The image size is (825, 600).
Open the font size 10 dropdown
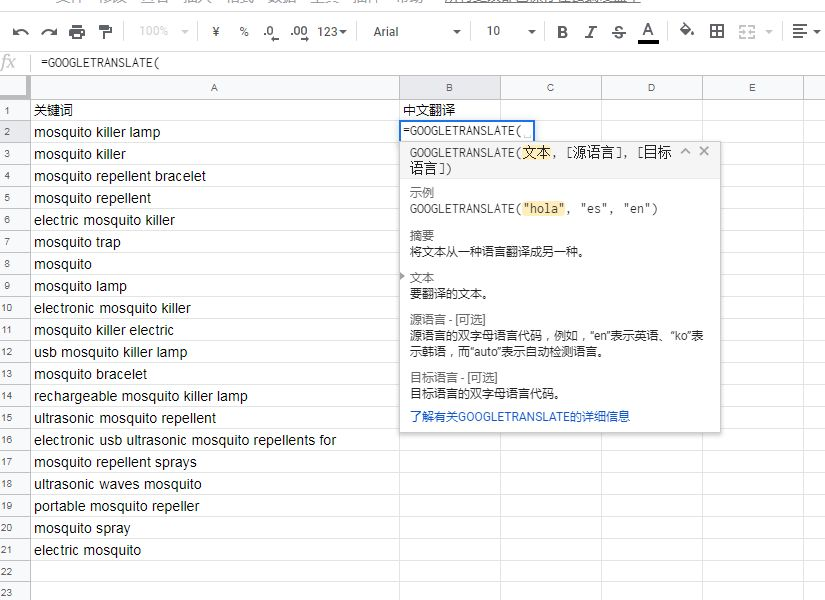coord(510,32)
